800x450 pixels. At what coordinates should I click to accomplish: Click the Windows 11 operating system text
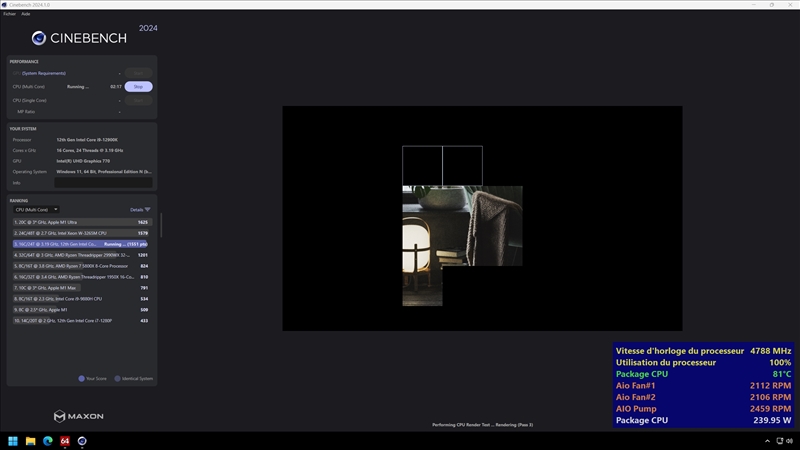point(104,172)
